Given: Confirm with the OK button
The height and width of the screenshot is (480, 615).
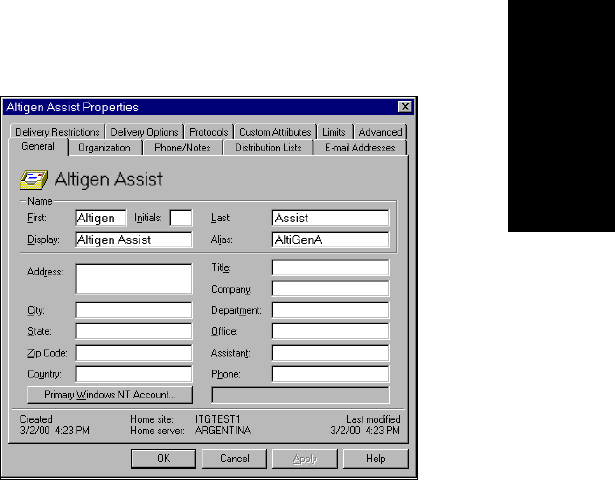Looking at the screenshot, I should pos(163,458).
